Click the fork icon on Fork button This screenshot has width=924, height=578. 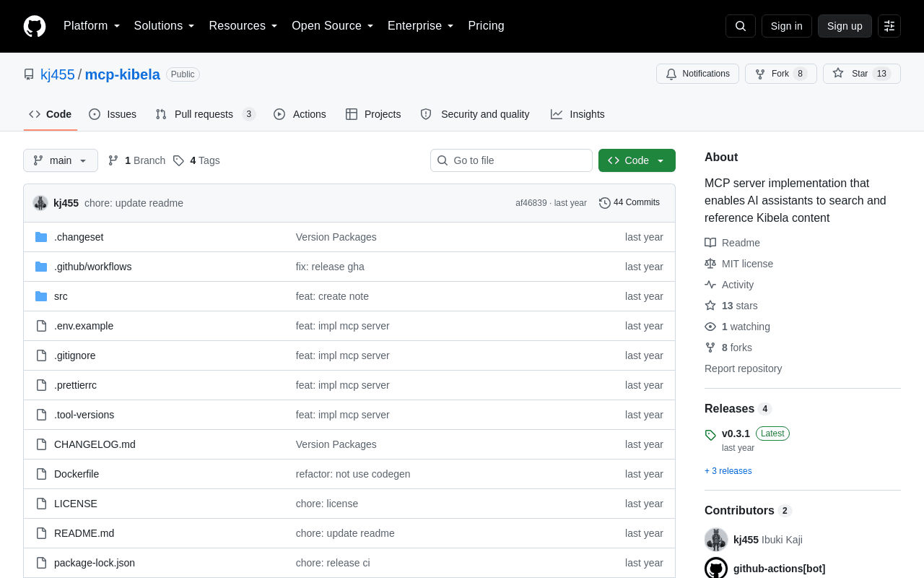(x=760, y=74)
